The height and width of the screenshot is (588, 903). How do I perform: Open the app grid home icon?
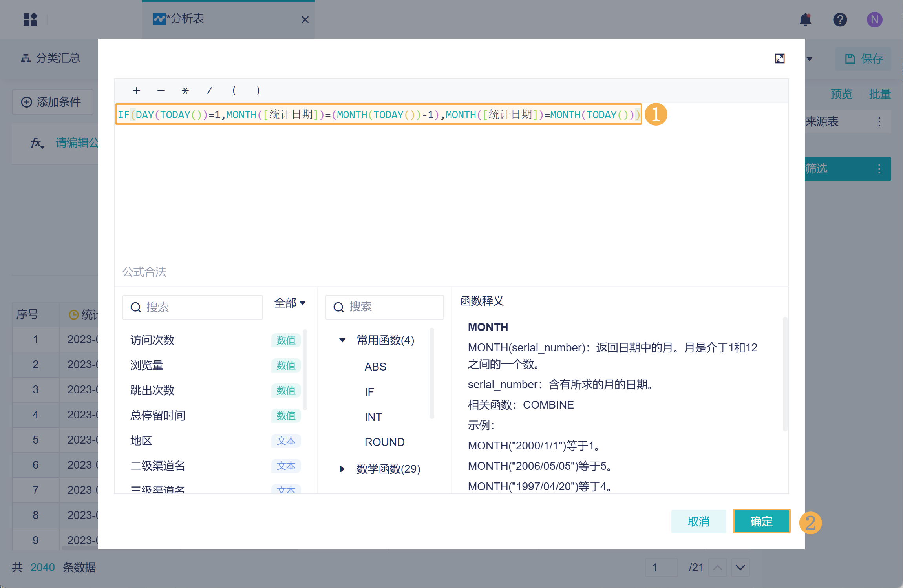30,19
